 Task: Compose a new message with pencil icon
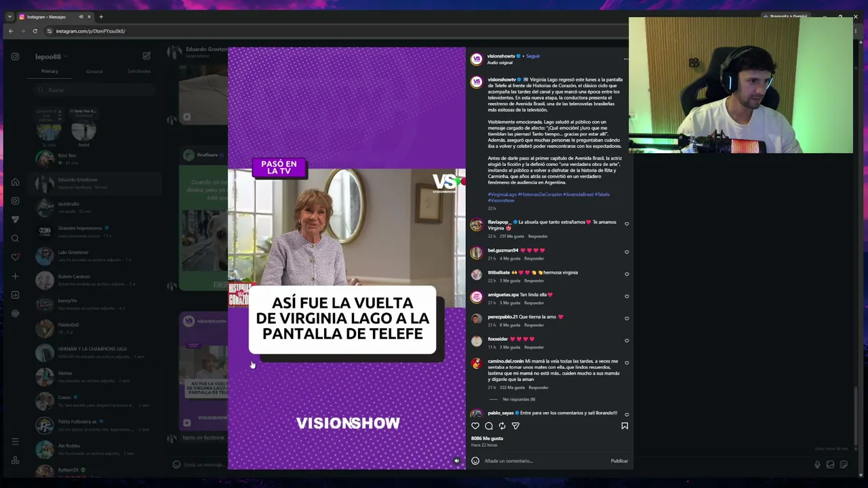pyautogui.click(x=146, y=56)
